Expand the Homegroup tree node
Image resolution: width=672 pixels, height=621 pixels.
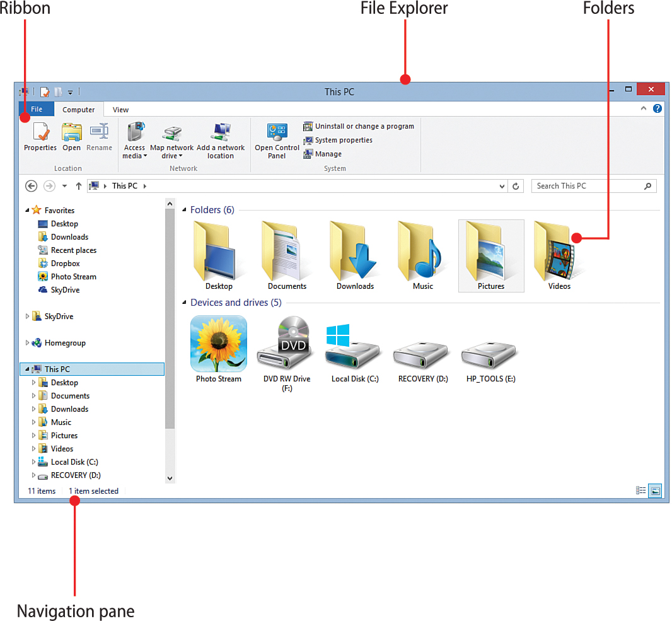click(27, 343)
